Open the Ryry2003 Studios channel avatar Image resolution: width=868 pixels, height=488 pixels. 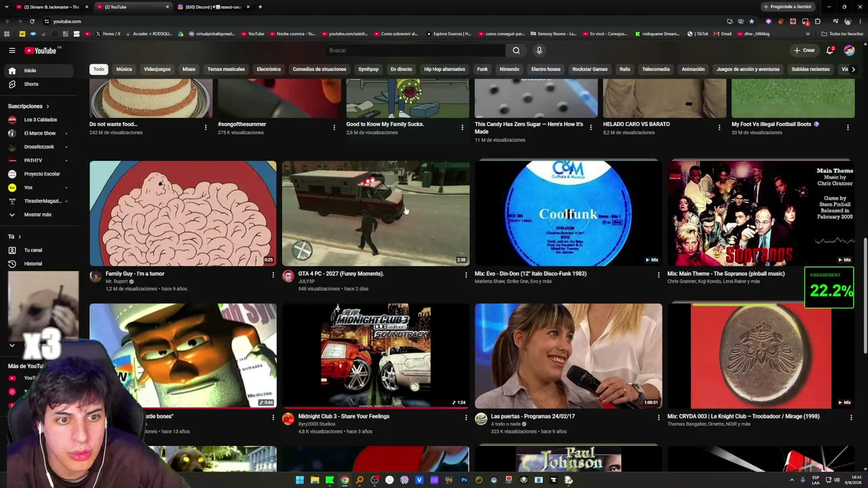click(288, 419)
